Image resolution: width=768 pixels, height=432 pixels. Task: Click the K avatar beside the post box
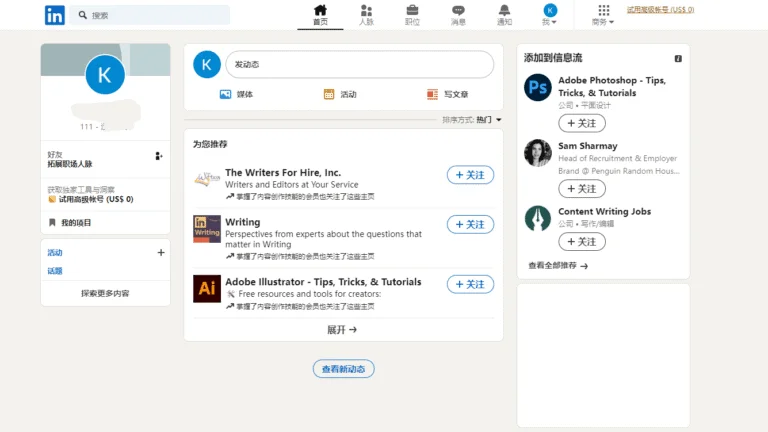(x=207, y=64)
